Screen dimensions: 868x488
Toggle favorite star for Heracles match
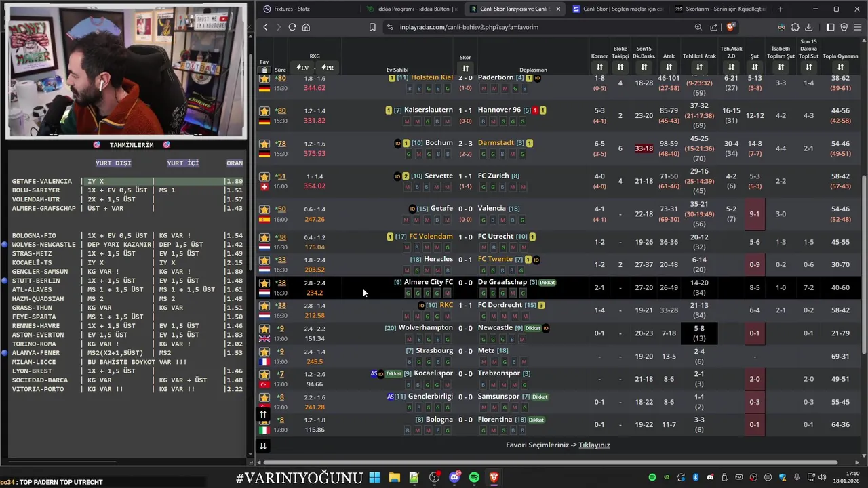pyautogui.click(x=264, y=260)
